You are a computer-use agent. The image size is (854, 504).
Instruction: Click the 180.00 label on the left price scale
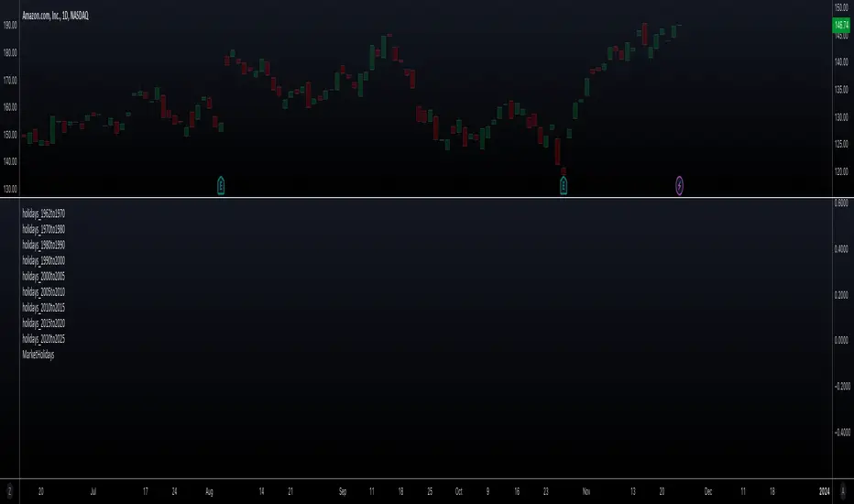coord(10,53)
